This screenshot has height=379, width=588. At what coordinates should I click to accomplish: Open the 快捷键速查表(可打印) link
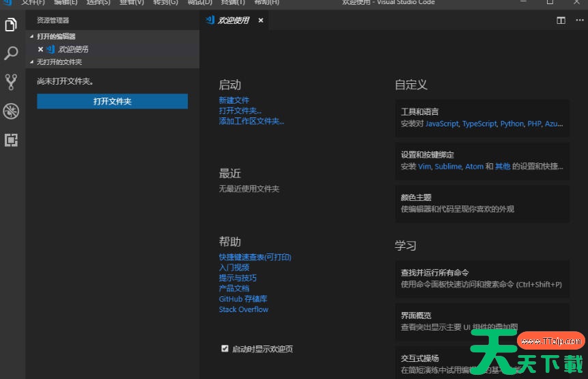[255, 257]
